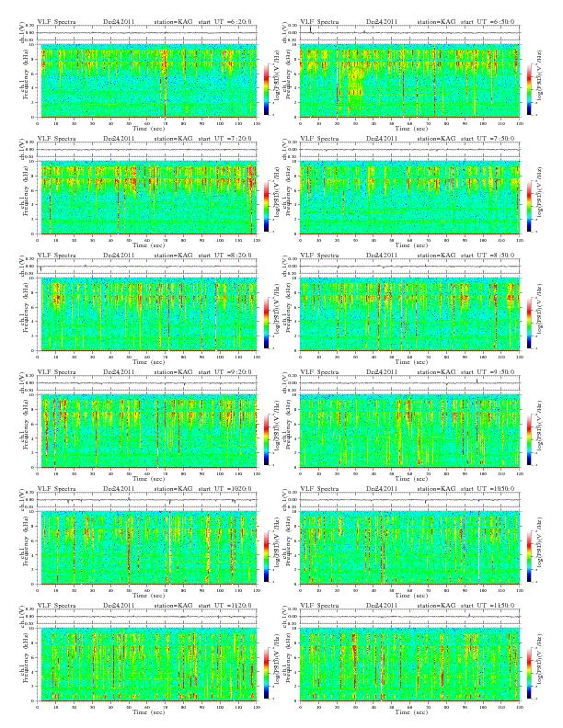This screenshot has width=563, height=728.
Task: Click the ch.1 waveform strip above the 9:50:0 spectrogram
Action: (409, 383)
